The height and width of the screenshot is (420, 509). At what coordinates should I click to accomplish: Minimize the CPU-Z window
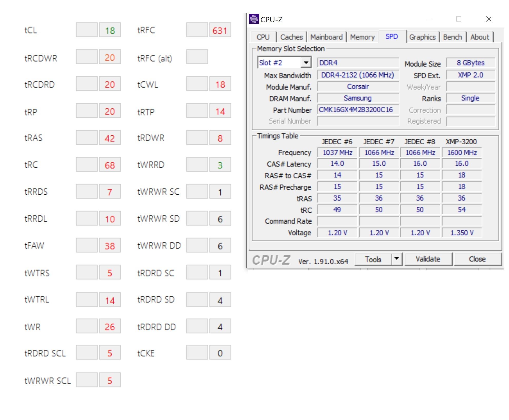(429, 19)
